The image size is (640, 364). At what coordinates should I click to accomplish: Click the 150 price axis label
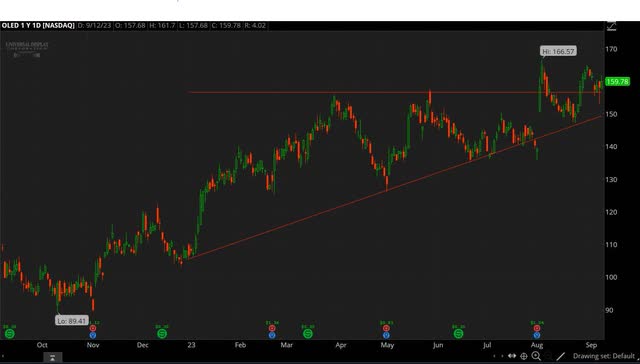(x=611, y=114)
